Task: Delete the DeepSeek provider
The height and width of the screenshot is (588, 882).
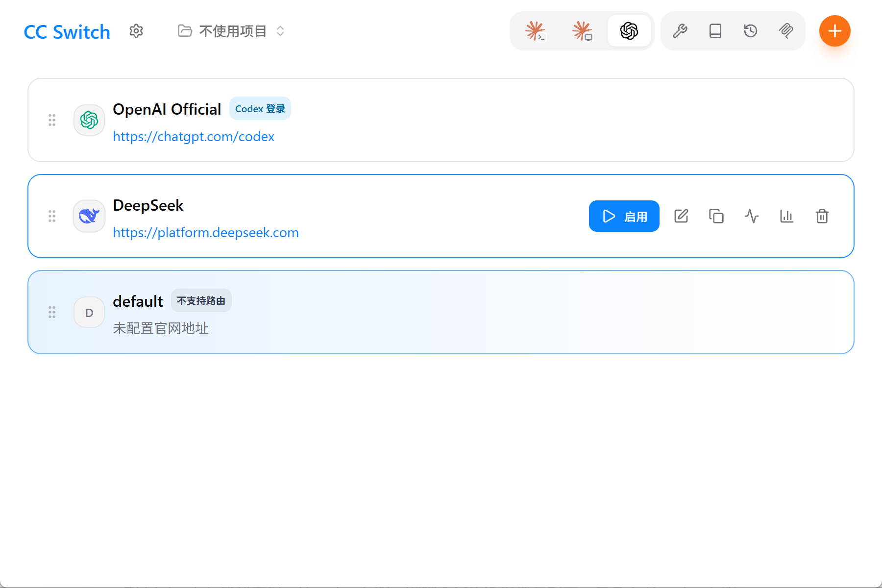Action: (x=822, y=216)
